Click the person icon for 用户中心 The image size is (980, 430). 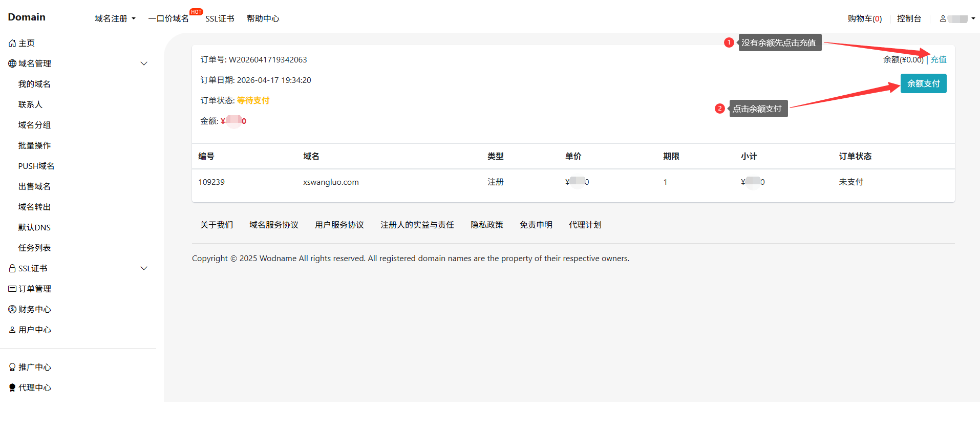12,330
